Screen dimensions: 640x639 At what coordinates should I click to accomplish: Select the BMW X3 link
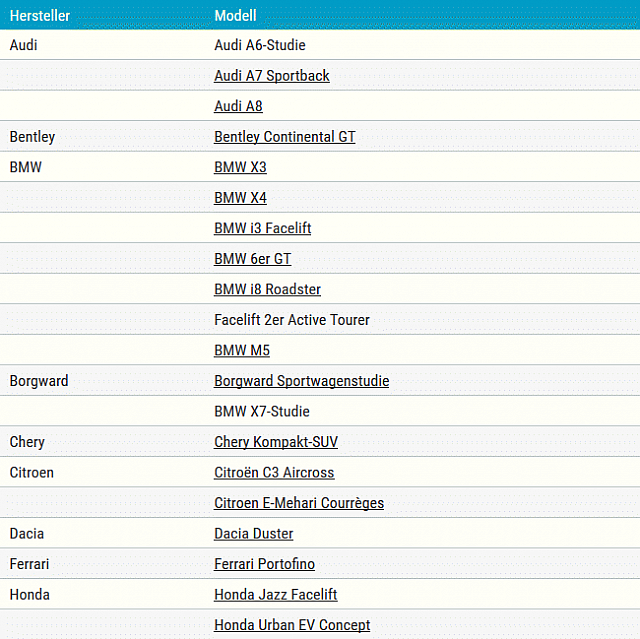pyautogui.click(x=240, y=167)
